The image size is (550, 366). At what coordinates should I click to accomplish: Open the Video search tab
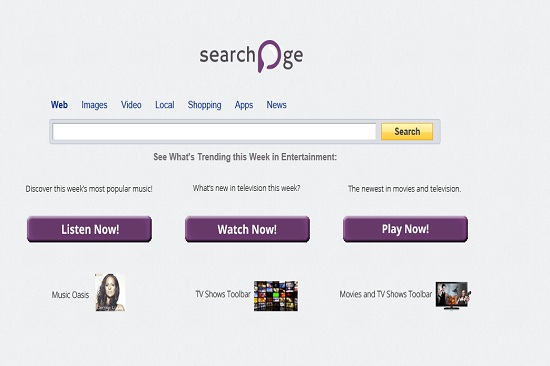[x=131, y=105]
